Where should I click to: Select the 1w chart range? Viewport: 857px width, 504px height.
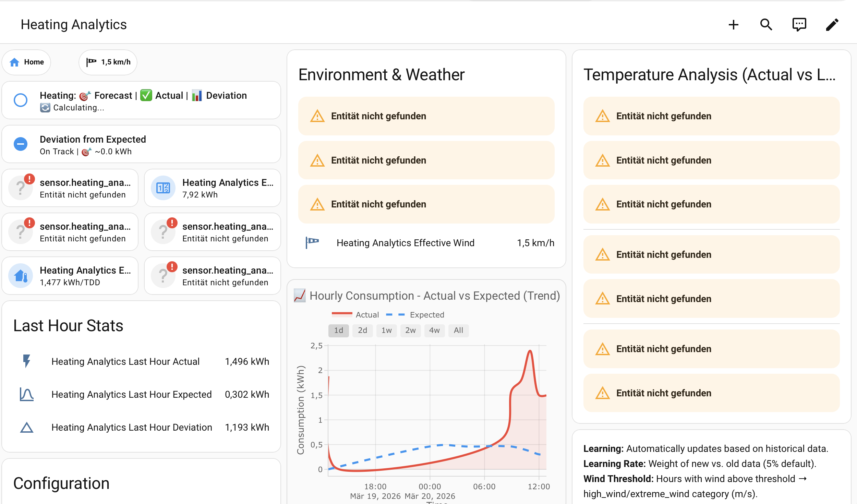pos(386,330)
